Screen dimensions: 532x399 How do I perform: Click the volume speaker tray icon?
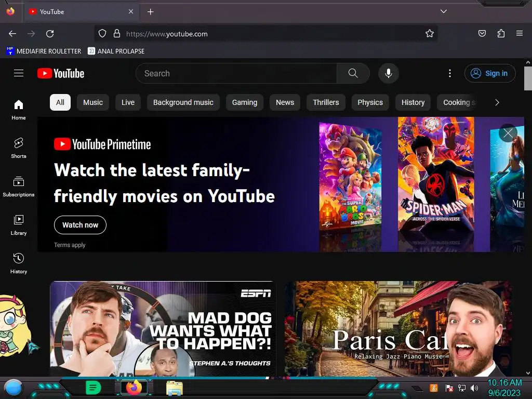point(474,388)
